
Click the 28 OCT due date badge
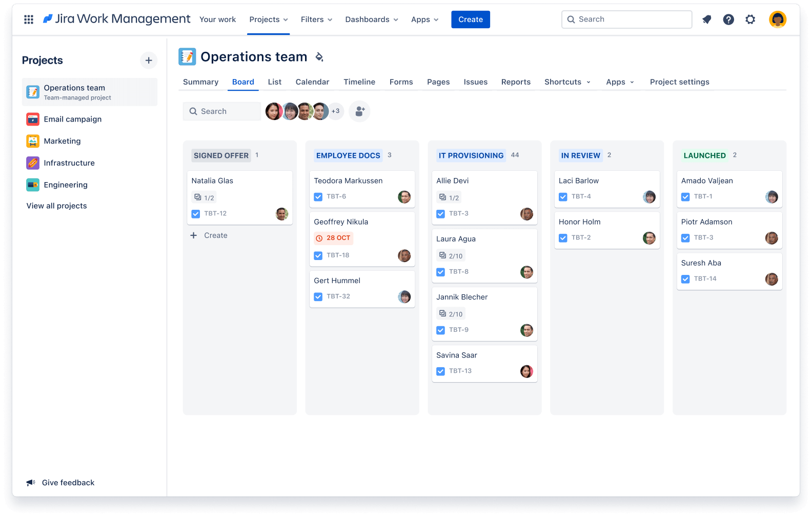click(334, 238)
